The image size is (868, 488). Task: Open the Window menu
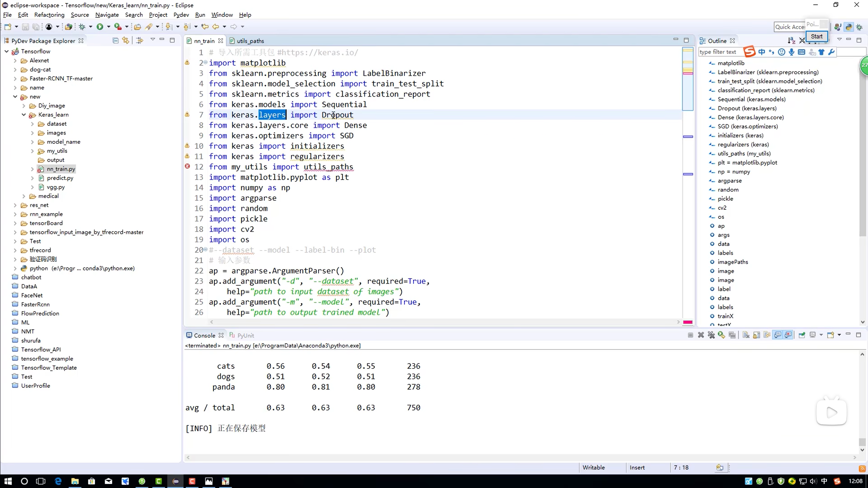222,15
